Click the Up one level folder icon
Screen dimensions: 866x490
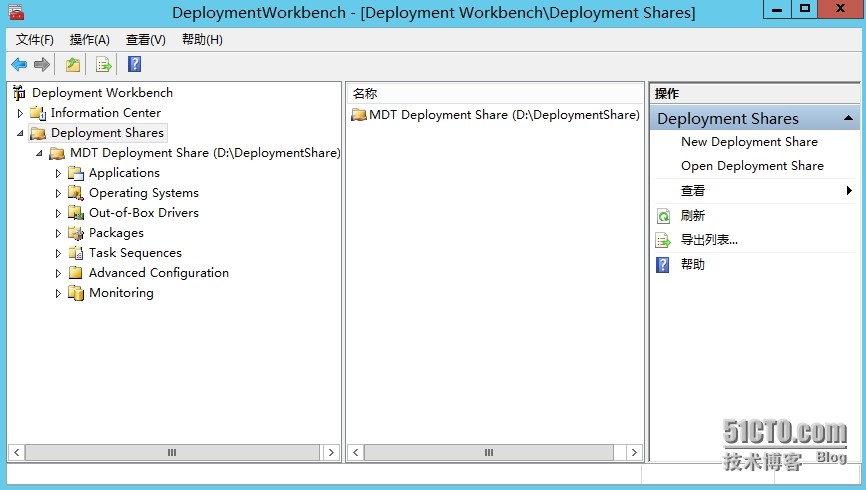[x=73, y=65]
